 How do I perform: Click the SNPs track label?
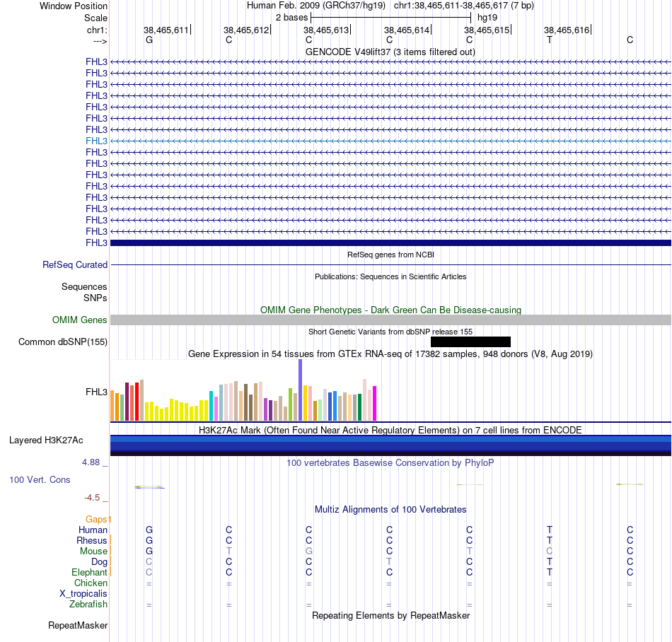click(95, 298)
